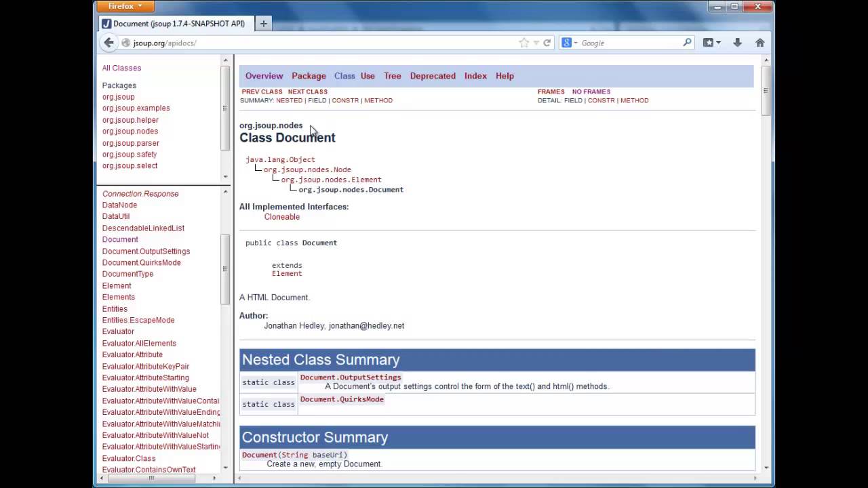Click the NO FRAMES link
The image size is (868, 488).
coord(591,91)
